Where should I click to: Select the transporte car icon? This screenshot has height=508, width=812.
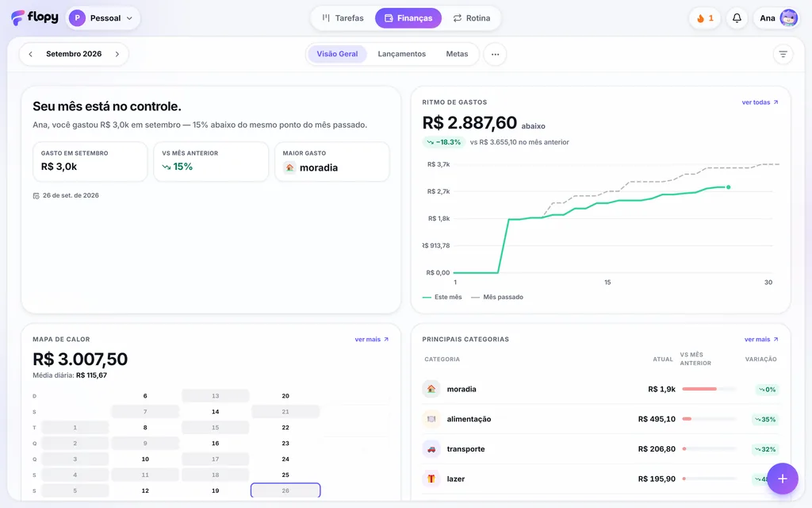(x=431, y=449)
